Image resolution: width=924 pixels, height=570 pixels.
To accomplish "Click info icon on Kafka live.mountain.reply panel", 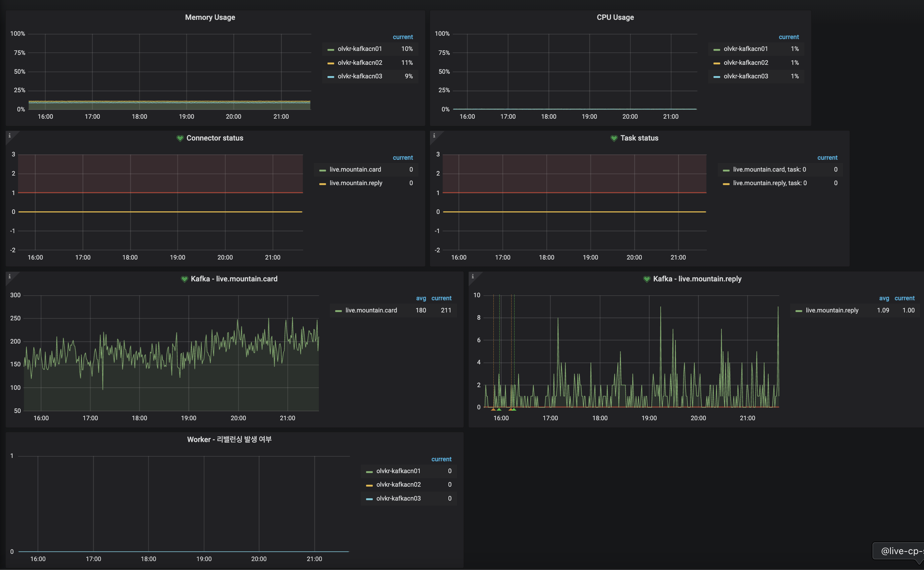I will [x=472, y=276].
